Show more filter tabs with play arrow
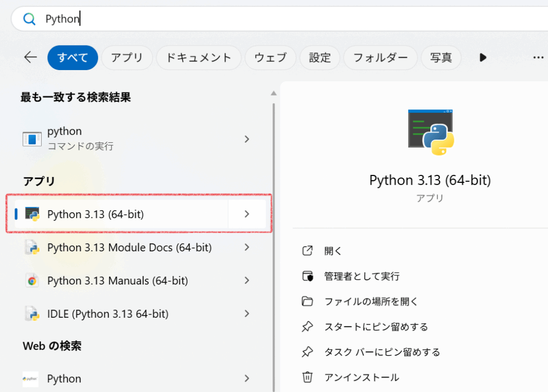The height and width of the screenshot is (392, 548). [x=483, y=58]
